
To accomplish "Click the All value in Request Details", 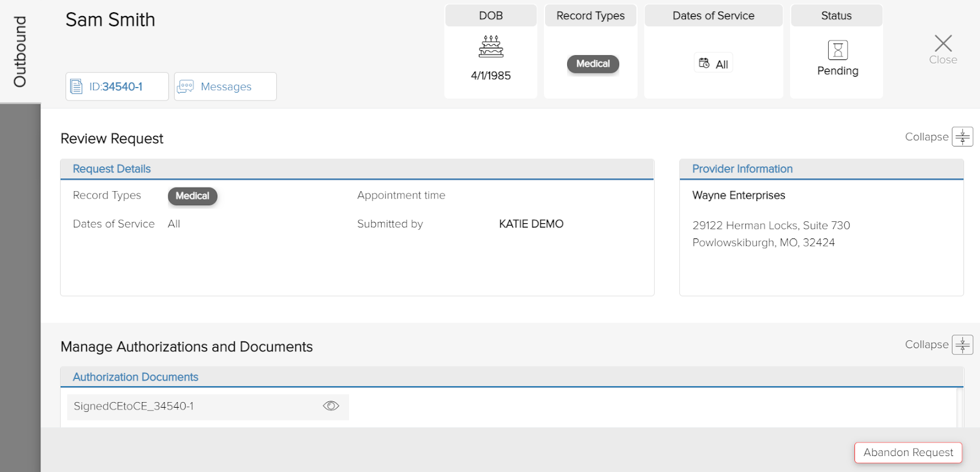I will tap(174, 224).
